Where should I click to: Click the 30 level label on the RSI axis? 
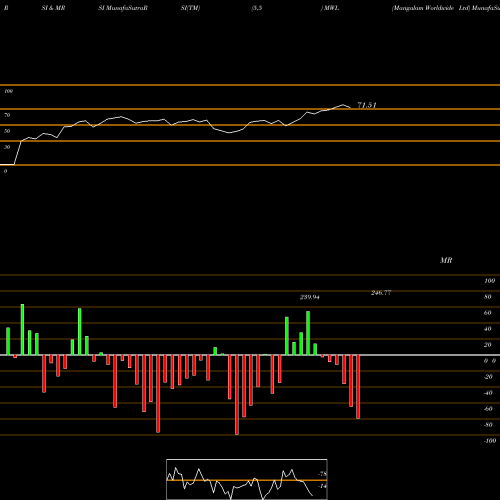[7, 147]
